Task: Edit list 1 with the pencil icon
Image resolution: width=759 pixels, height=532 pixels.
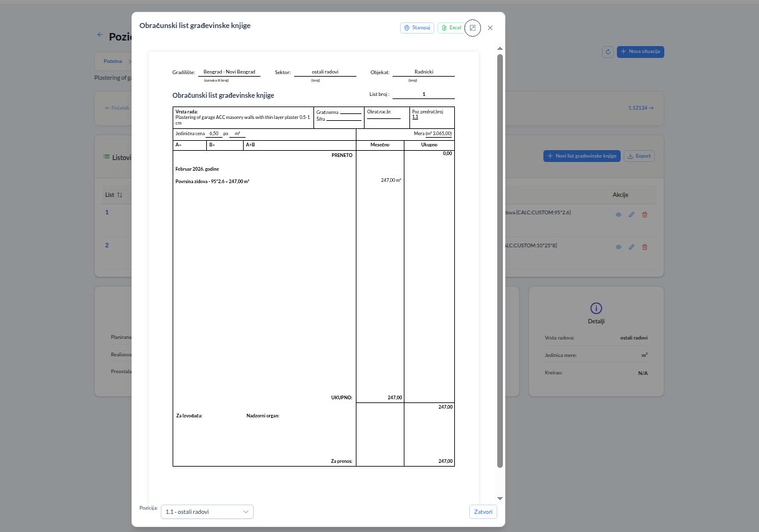Action: pyautogui.click(x=631, y=214)
